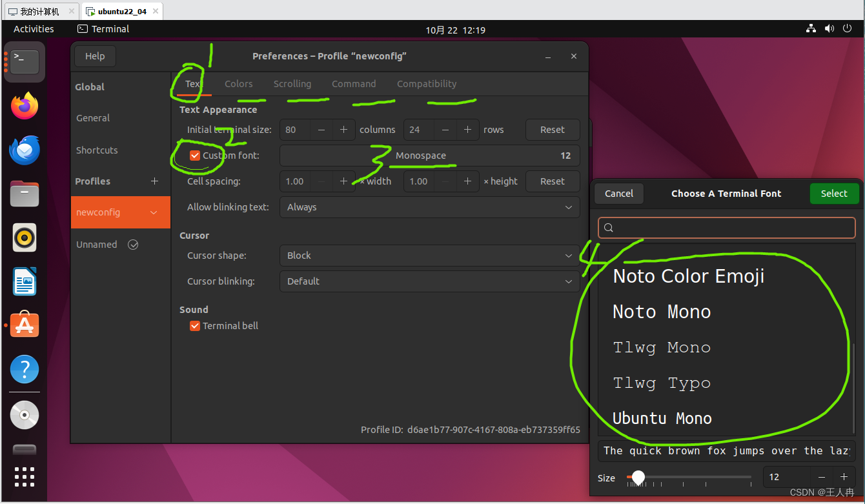Decrease font size with minus button
This screenshot has height=504, width=865.
822,477
